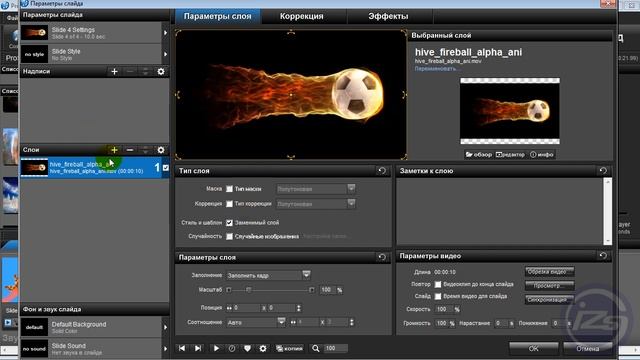Uncheck Заменимый слой checkbox
The width and height of the screenshot is (640, 360).
pyautogui.click(x=229, y=223)
